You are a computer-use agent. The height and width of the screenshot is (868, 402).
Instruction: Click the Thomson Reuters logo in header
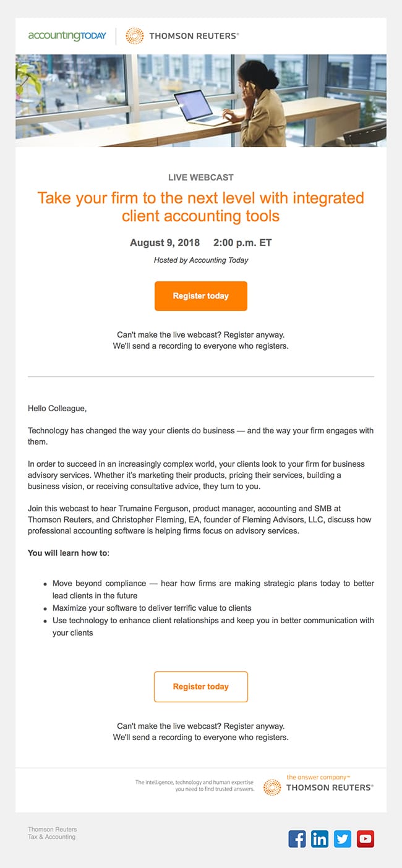(x=182, y=36)
